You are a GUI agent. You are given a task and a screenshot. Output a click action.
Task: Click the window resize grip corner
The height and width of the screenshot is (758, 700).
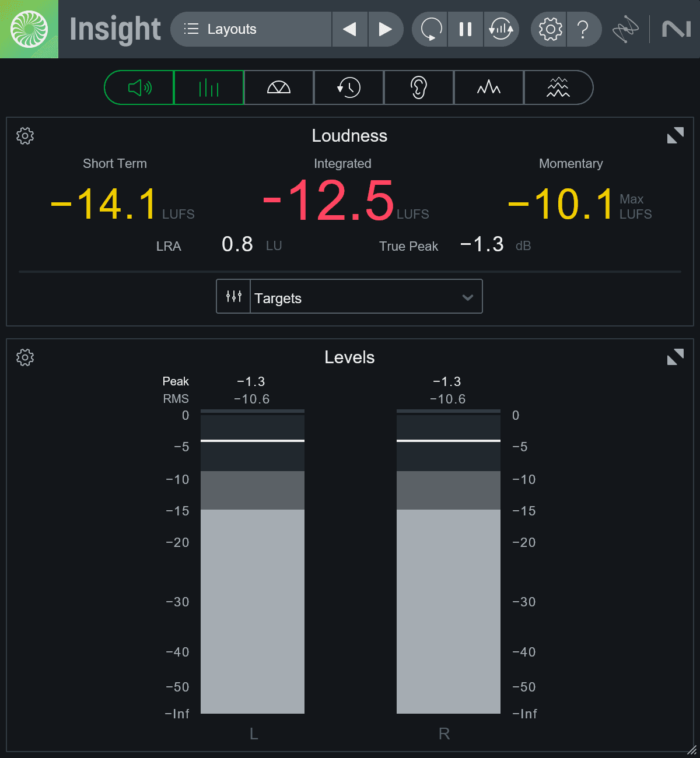coord(692,750)
